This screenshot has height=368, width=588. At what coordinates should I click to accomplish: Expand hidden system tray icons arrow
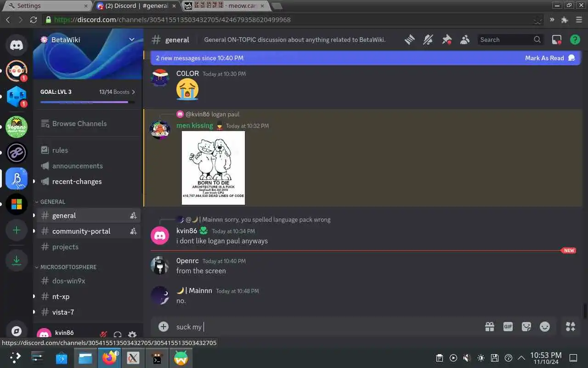pos(521,358)
